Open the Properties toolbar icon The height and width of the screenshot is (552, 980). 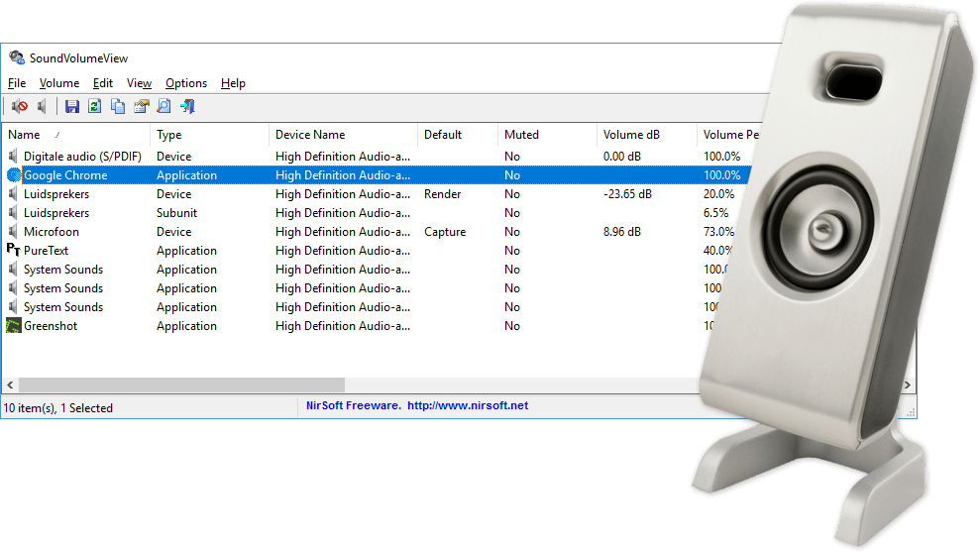[142, 107]
